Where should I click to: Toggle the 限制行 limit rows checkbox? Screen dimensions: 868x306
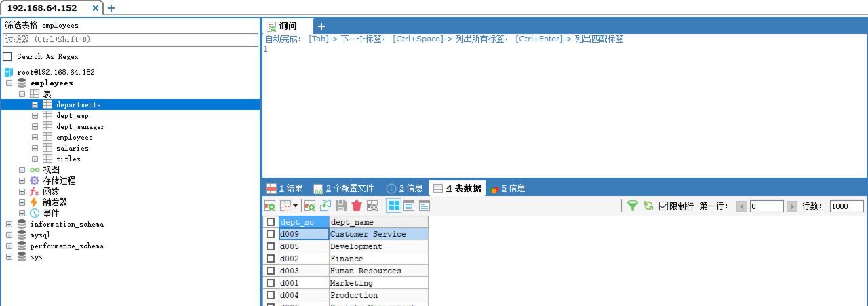(664, 206)
